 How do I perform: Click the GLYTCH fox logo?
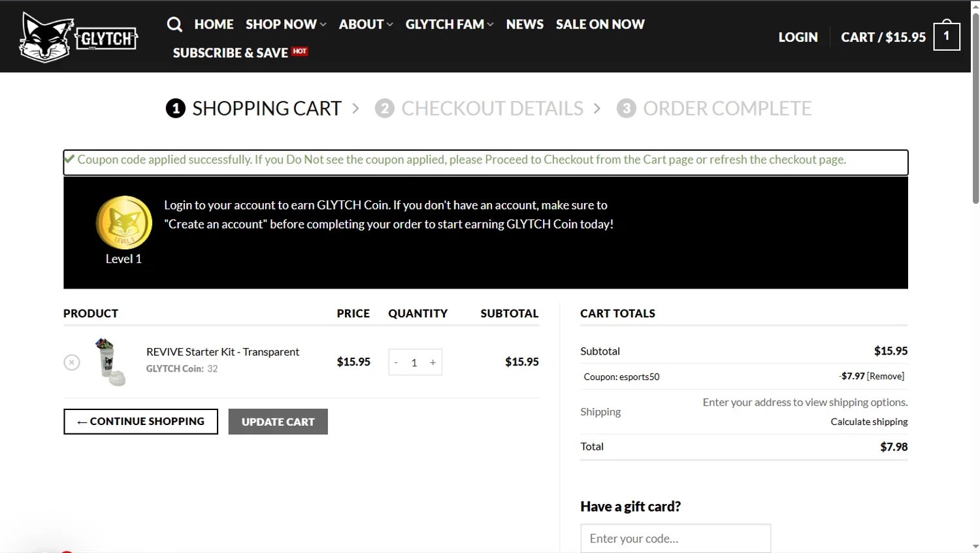78,37
